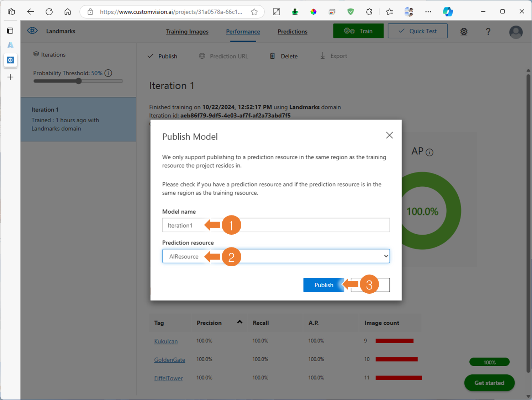The image size is (532, 400).
Task: Open Azure tab in sidebar
Action: pos(10,45)
